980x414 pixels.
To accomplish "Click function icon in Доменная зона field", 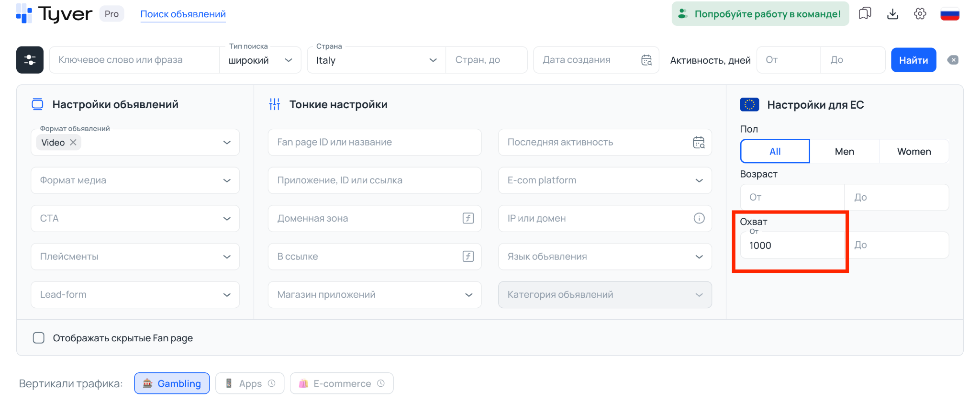I will 468,218.
